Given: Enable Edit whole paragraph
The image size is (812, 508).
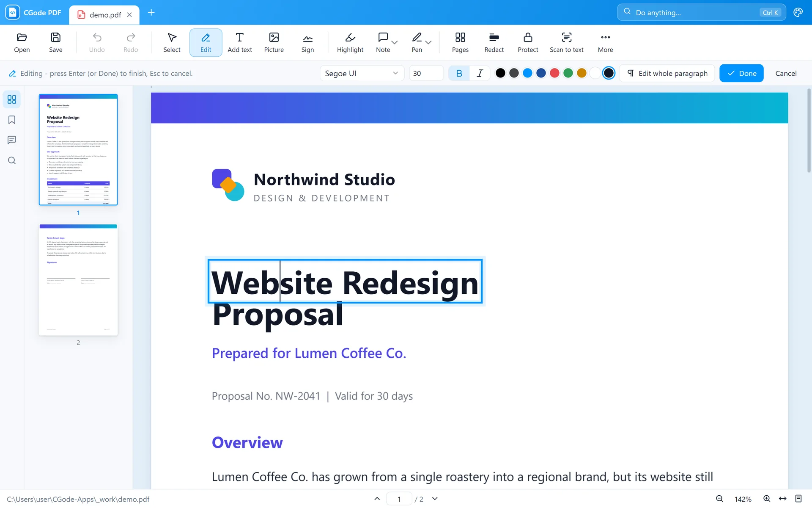Looking at the screenshot, I should pyautogui.click(x=667, y=73).
